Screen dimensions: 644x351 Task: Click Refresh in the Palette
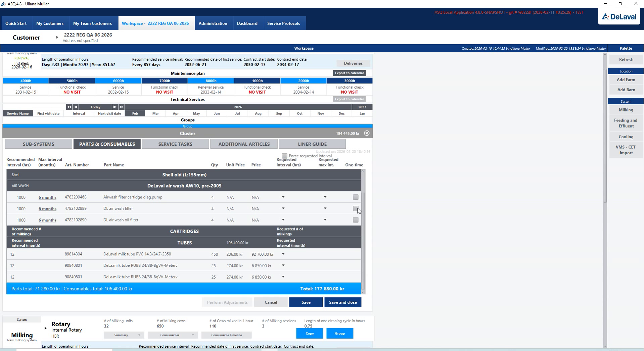pos(626,60)
